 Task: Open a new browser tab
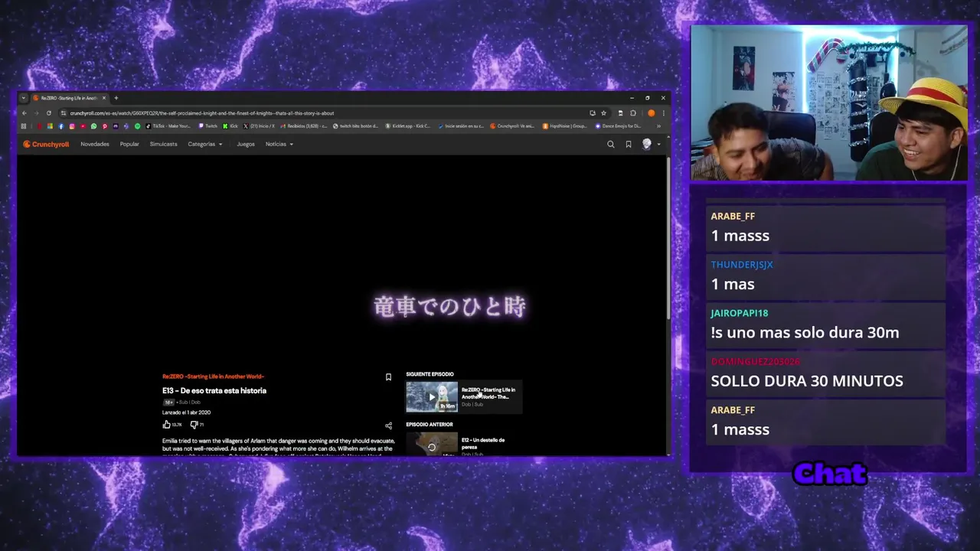[x=116, y=98]
